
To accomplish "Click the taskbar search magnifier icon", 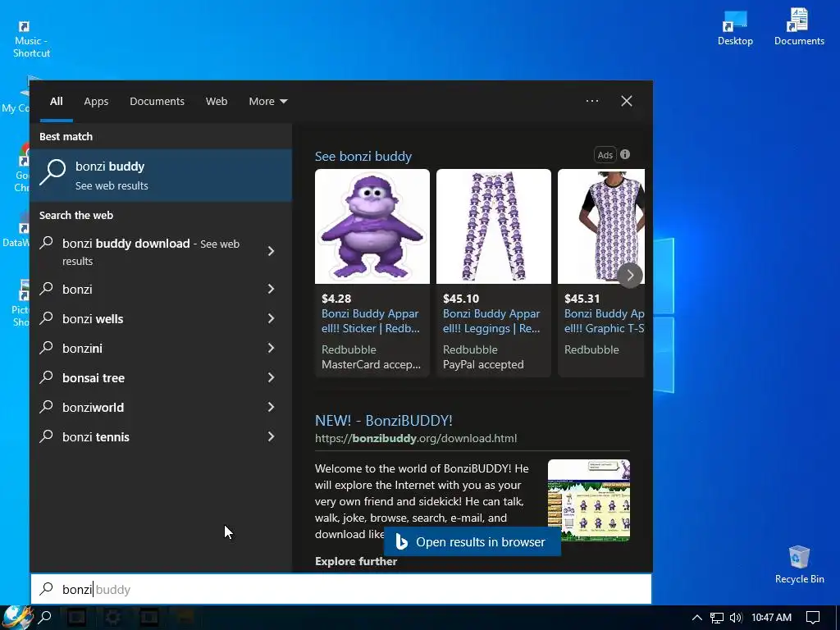I will tap(46, 617).
